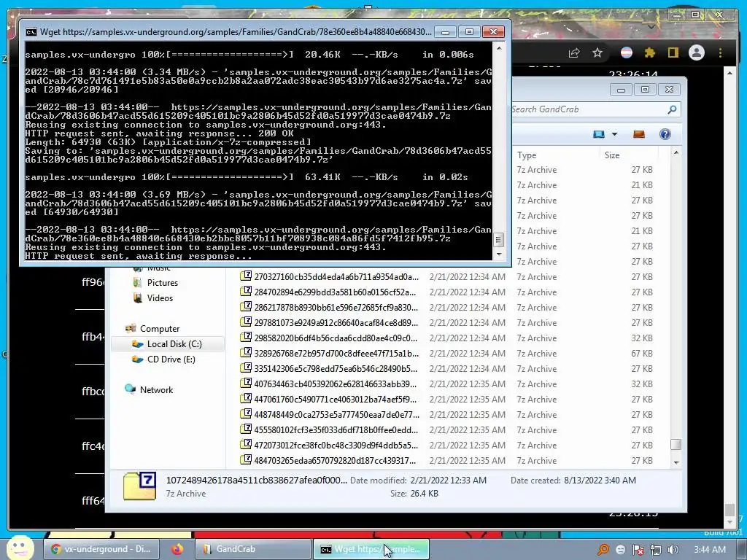Click the Wget console scrollbar thumb
Image resolution: width=747 pixels, height=560 pixels.
pyautogui.click(x=499, y=239)
